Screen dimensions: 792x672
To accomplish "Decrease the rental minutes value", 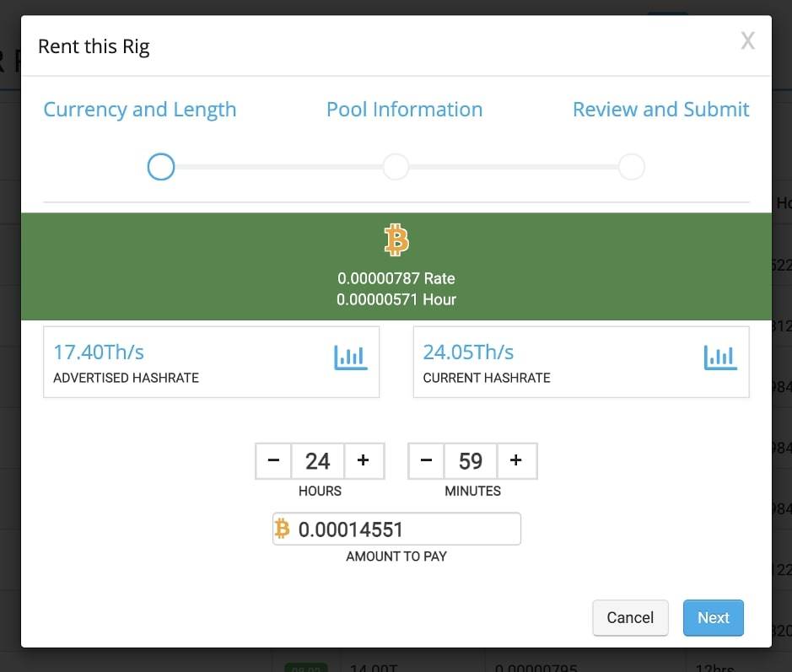I will [x=426, y=460].
